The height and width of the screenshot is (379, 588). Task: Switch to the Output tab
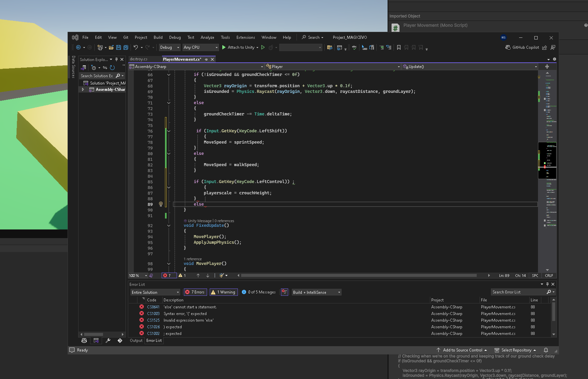pos(136,341)
